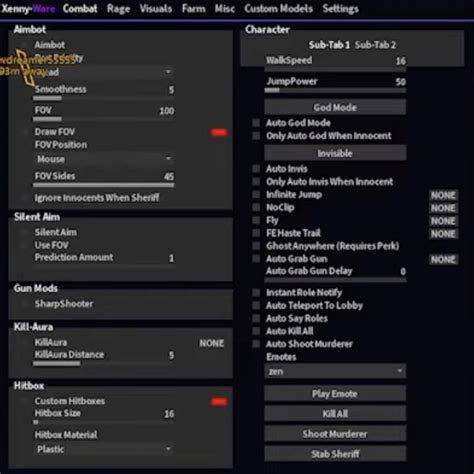Adjust the Hitbox Size slider

point(104,422)
